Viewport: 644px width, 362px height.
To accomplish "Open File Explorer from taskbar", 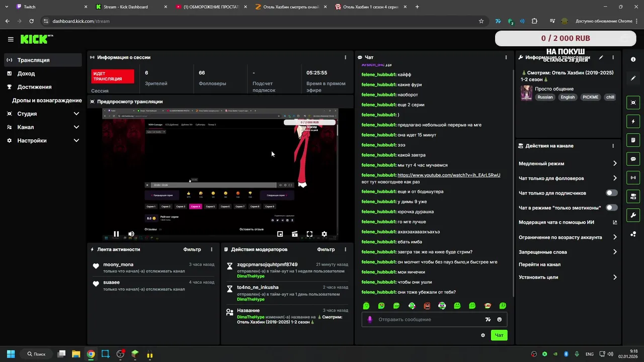I will (x=76, y=354).
